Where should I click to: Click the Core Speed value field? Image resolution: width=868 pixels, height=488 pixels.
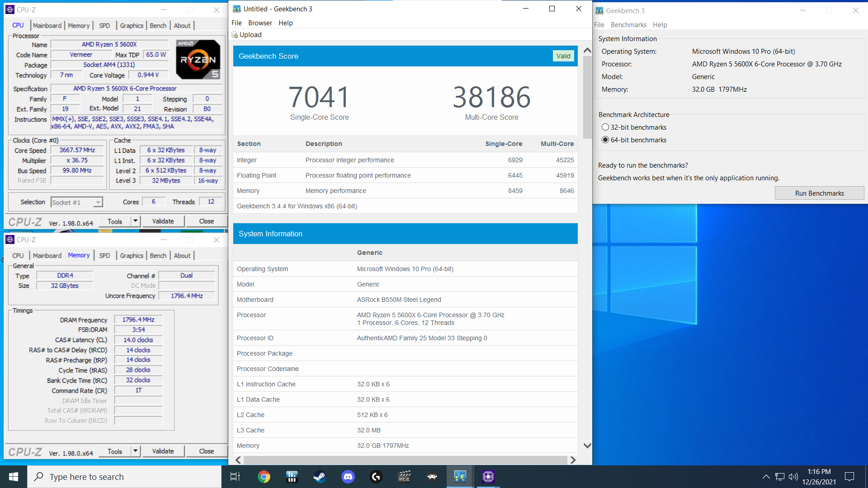[77, 150]
